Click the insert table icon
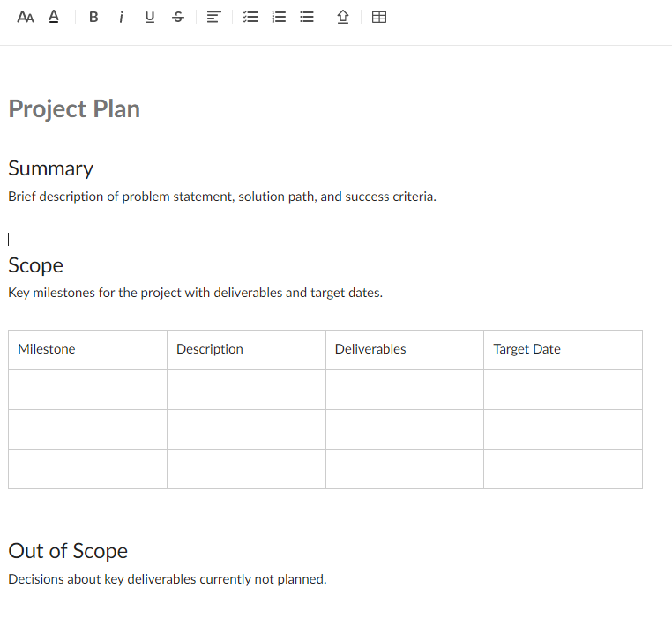Image resolution: width=672 pixels, height=618 pixels. 379,17
